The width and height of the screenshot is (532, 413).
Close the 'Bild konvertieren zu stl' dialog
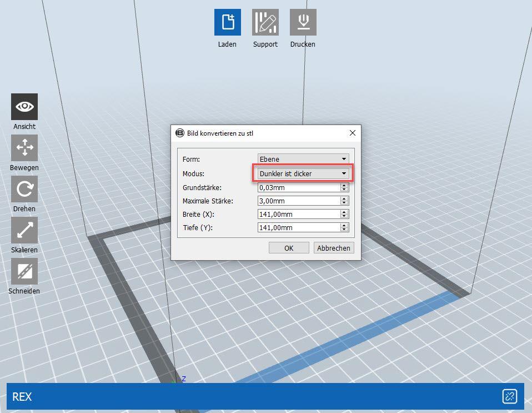tap(352, 133)
